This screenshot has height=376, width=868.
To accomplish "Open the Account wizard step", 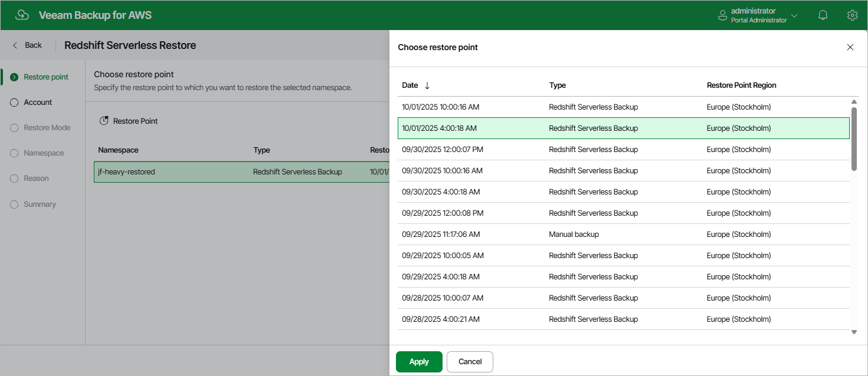I will point(31,102).
